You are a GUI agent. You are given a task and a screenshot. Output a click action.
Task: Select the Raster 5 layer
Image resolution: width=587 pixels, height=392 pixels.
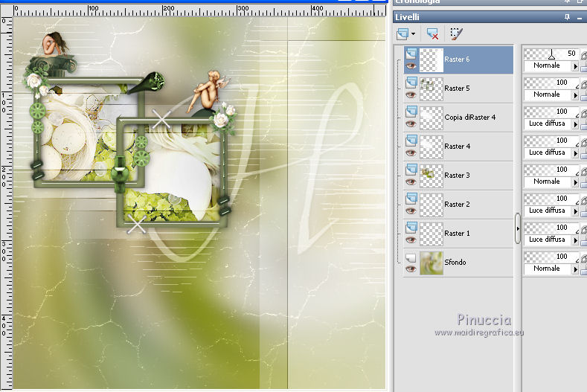point(457,89)
